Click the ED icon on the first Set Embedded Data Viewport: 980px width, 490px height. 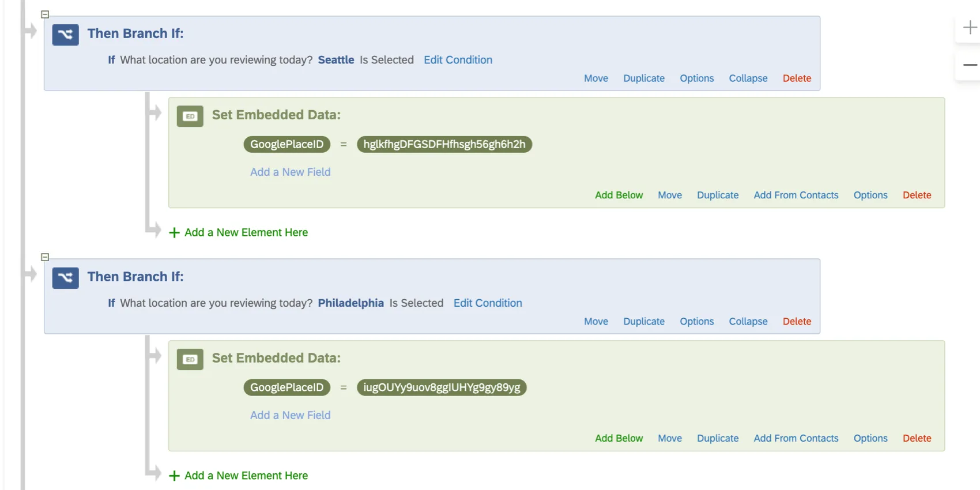tap(190, 116)
